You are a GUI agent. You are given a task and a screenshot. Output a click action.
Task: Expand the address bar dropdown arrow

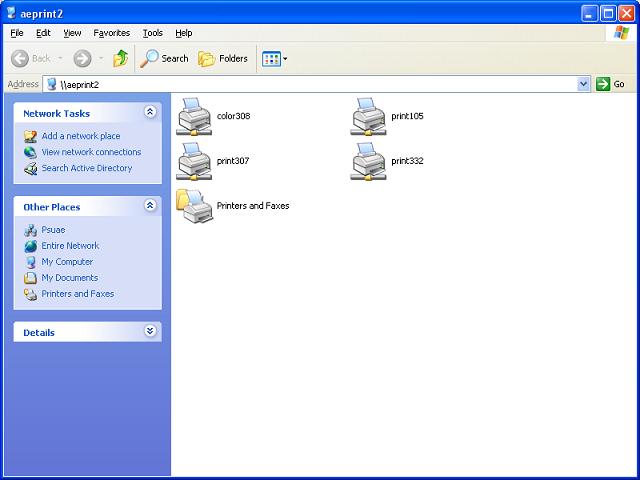[x=584, y=85]
